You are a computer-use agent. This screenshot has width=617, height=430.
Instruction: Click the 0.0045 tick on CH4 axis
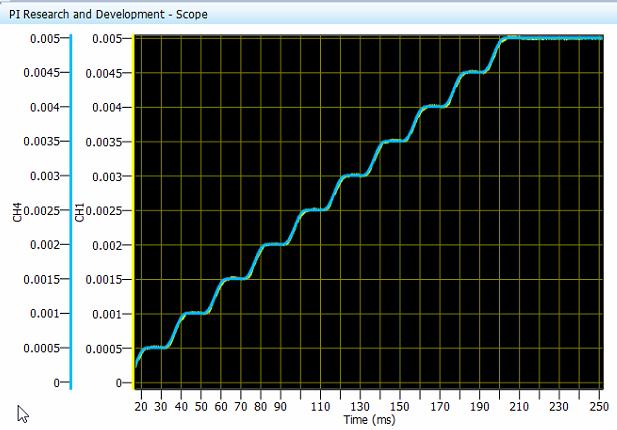41,73
